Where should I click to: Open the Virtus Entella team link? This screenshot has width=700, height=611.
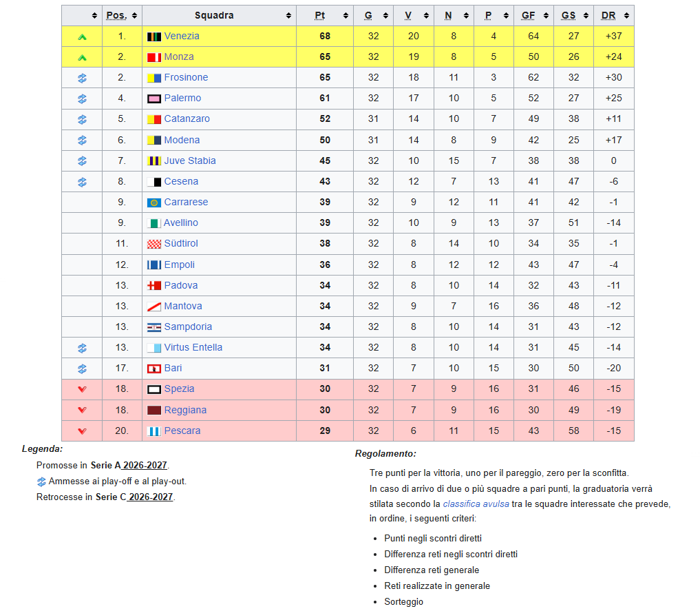193,347
